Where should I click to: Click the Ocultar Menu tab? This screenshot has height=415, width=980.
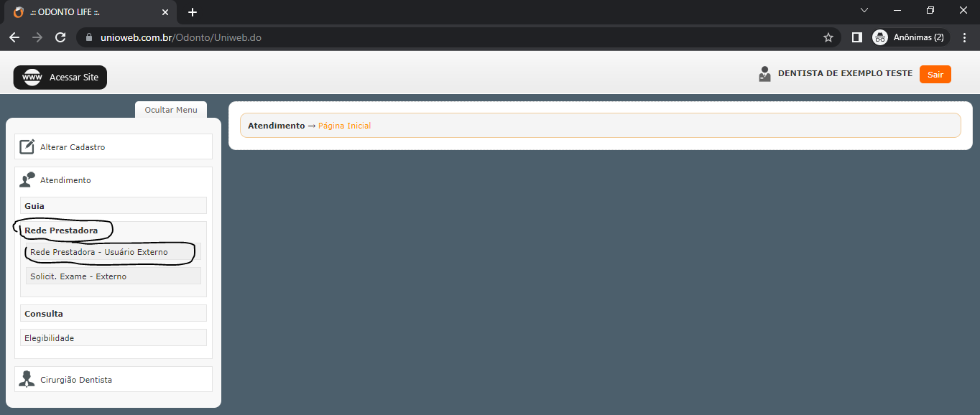point(171,110)
